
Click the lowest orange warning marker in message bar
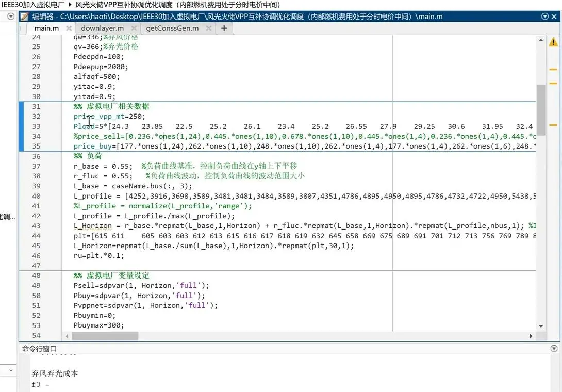(553, 125)
